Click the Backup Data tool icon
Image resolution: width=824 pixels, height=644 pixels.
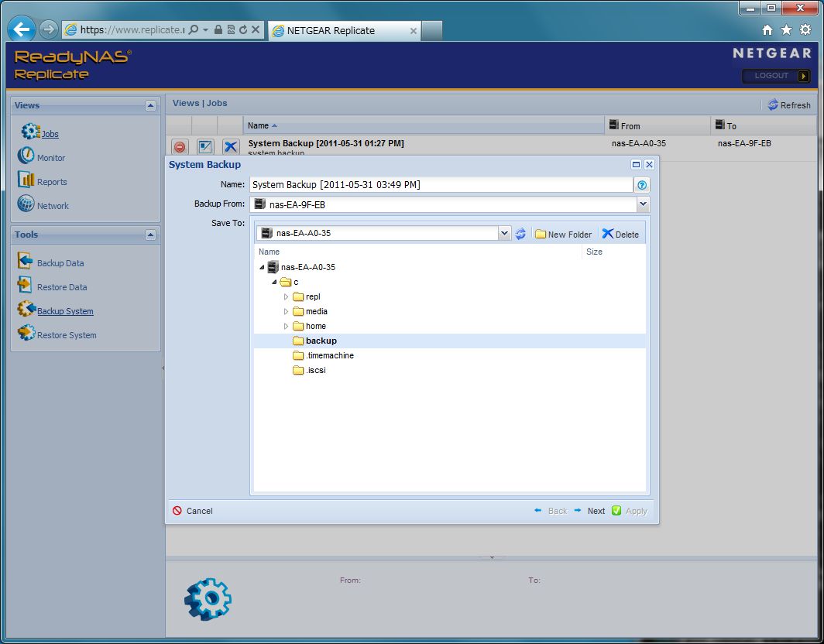26,262
